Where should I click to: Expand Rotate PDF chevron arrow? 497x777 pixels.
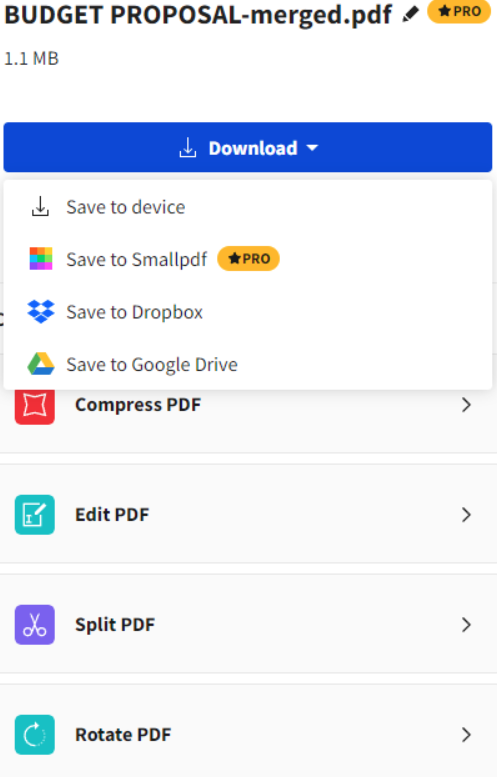[466, 734]
